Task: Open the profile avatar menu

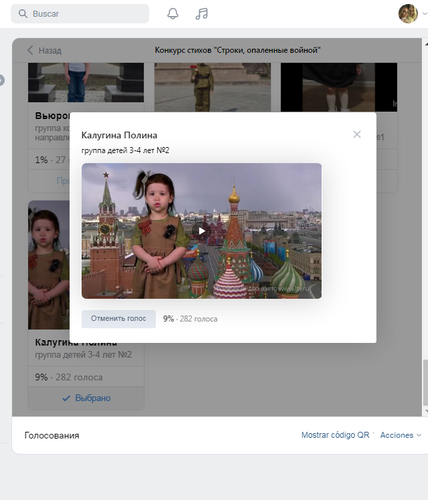Action: pyautogui.click(x=408, y=14)
